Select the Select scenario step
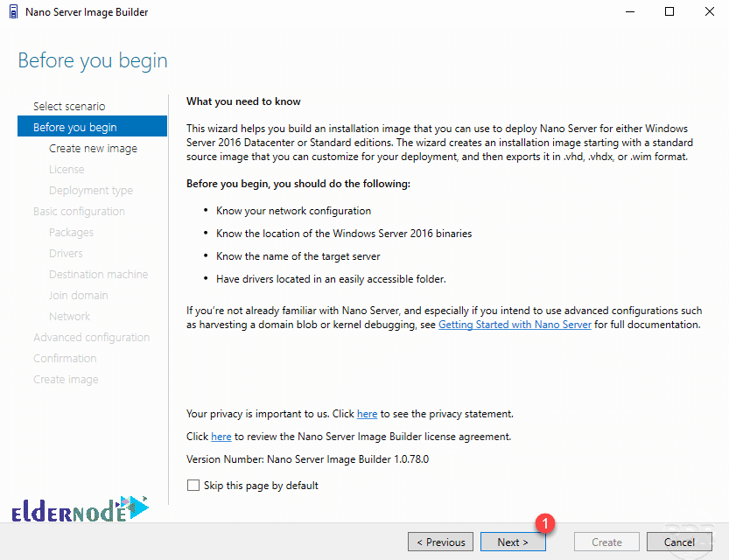 (x=69, y=106)
